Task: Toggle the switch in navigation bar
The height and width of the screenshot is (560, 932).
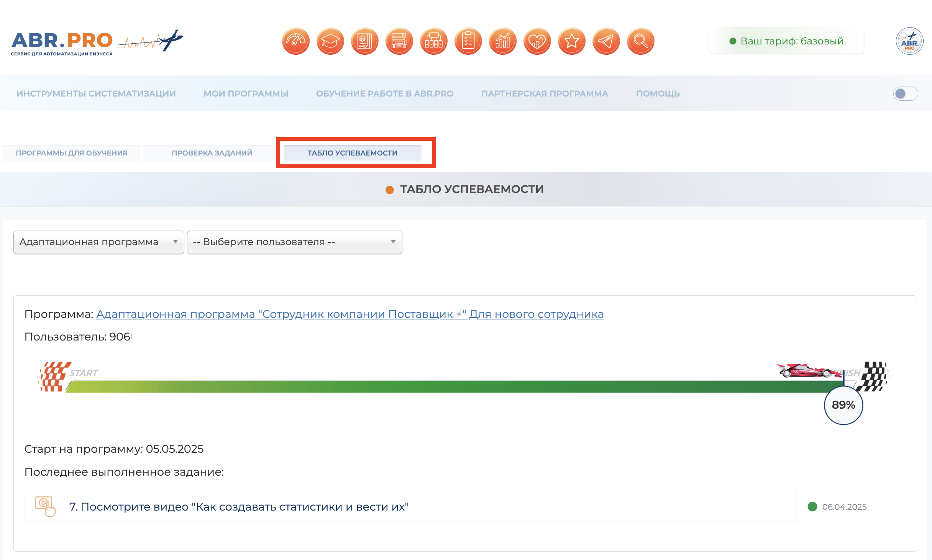Action: coord(905,93)
